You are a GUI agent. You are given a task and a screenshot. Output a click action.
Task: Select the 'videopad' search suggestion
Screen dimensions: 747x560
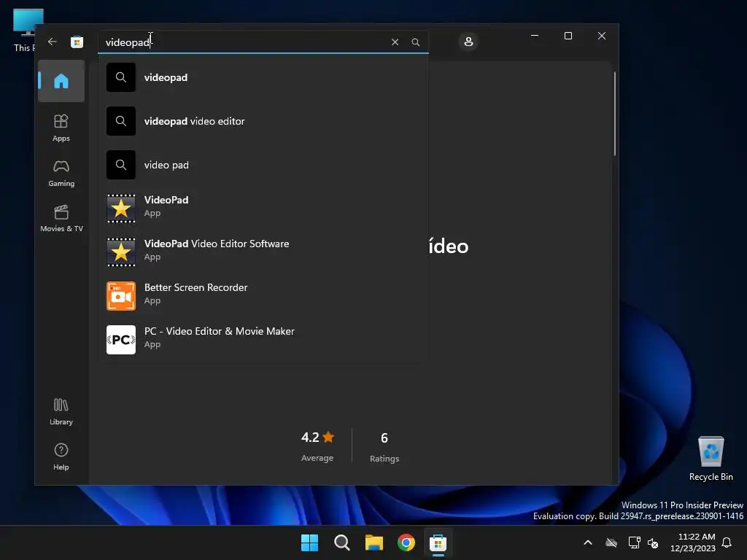click(263, 77)
